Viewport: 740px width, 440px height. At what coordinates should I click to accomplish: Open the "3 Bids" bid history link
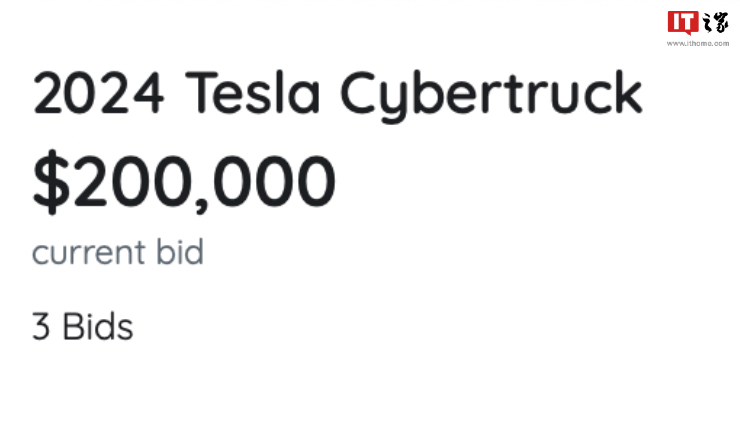tap(82, 327)
